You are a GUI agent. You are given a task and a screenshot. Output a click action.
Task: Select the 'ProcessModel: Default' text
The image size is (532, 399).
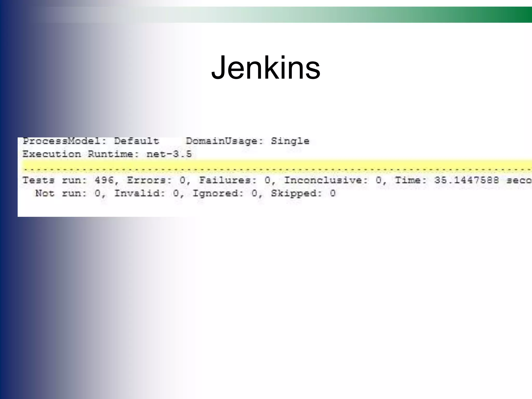91,141
